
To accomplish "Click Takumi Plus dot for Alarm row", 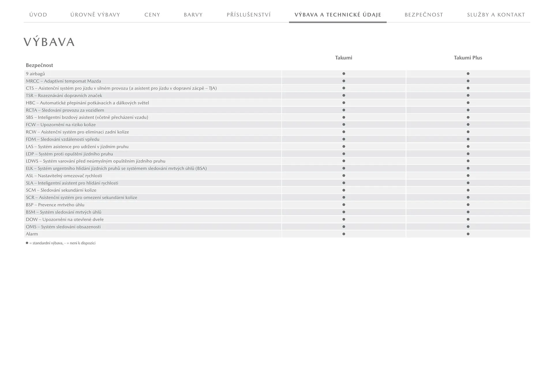I will coord(468,234).
